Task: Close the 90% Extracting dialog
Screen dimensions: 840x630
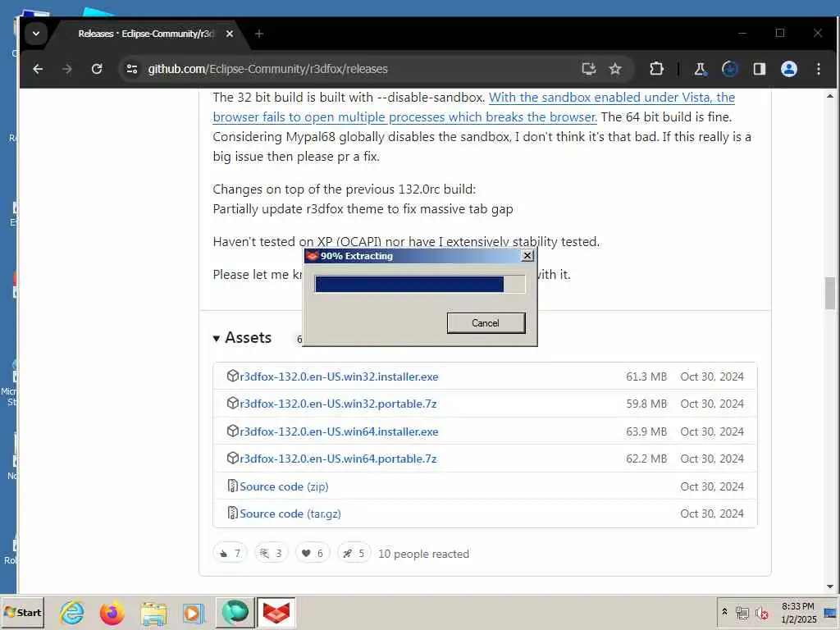Action: [527, 256]
